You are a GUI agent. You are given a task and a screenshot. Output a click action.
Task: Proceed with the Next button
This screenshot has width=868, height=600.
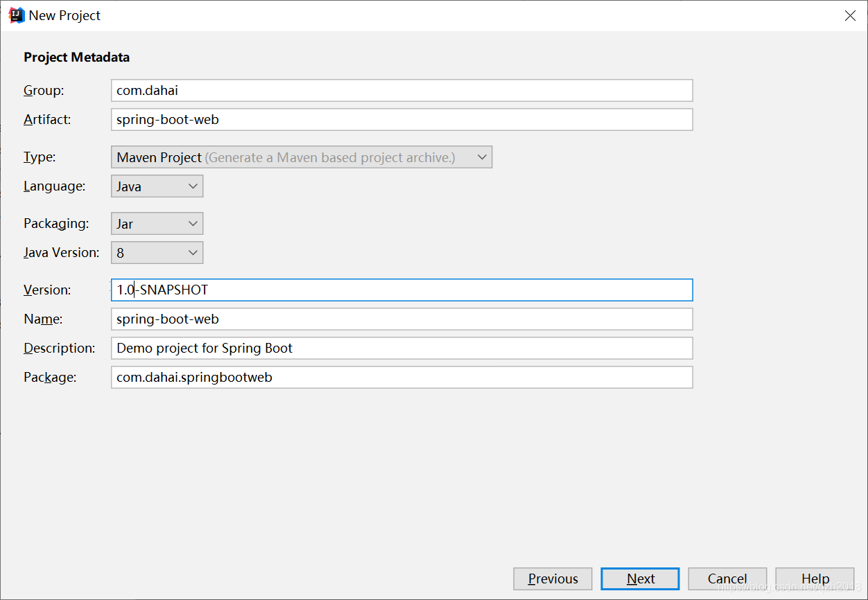coord(640,579)
